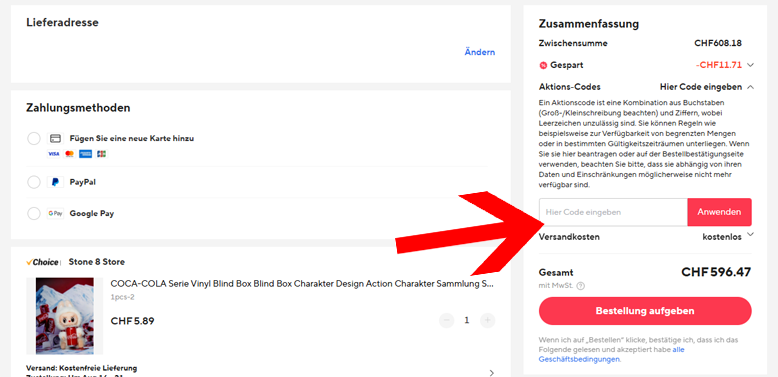Select Google Pay radio button
Image resolution: width=778 pixels, height=377 pixels.
(x=34, y=213)
